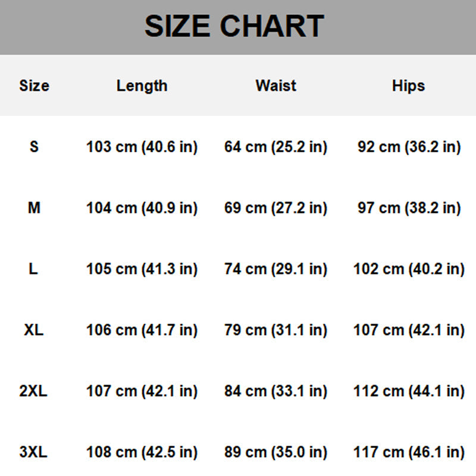Click the XL size row label
Image resolution: width=476 pixels, height=476 pixels.
34,330
